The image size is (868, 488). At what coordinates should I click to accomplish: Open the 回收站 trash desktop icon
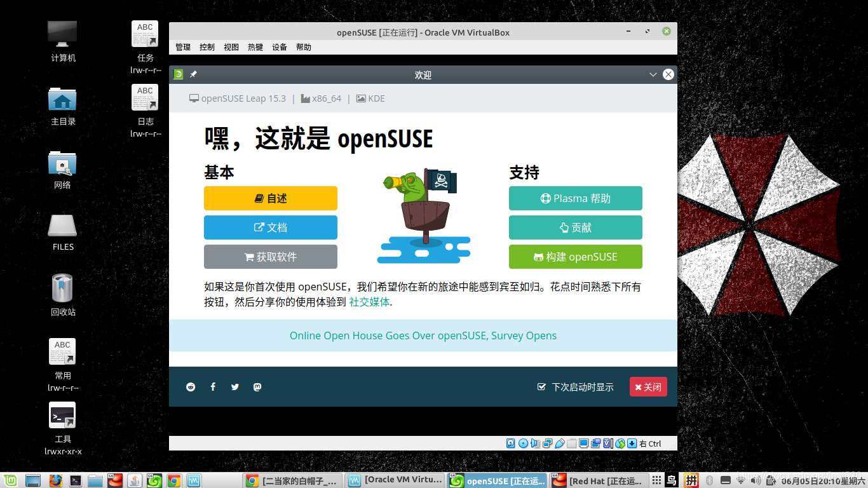point(63,295)
